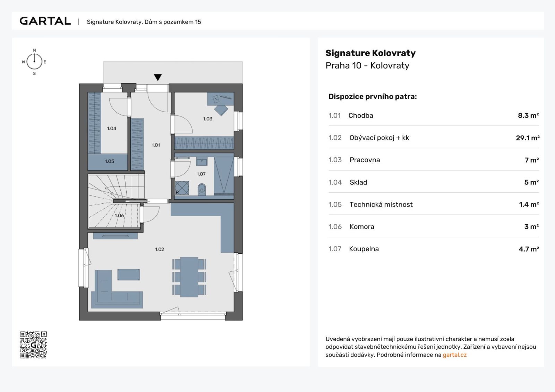
Task: Click the bathroom sink icon
Action: point(202,162)
